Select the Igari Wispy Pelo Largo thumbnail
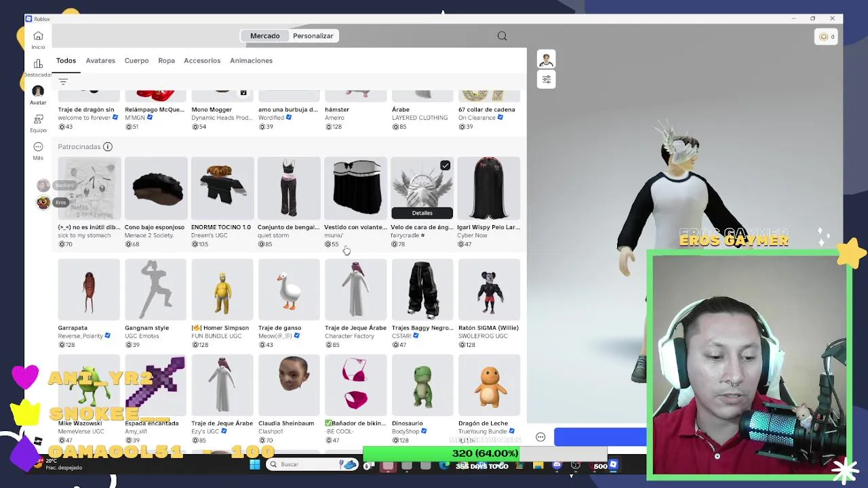Image resolution: width=868 pixels, height=488 pixels. click(489, 188)
